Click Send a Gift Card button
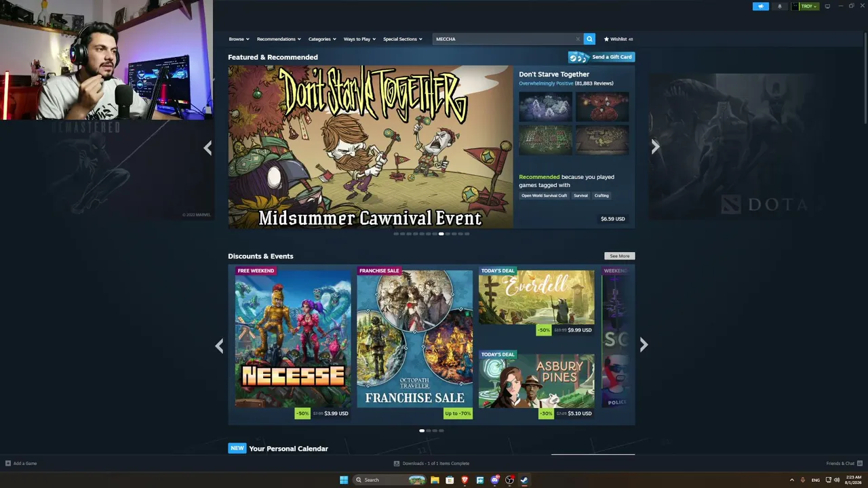Image resolution: width=868 pixels, height=488 pixels. tap(601, 57)
